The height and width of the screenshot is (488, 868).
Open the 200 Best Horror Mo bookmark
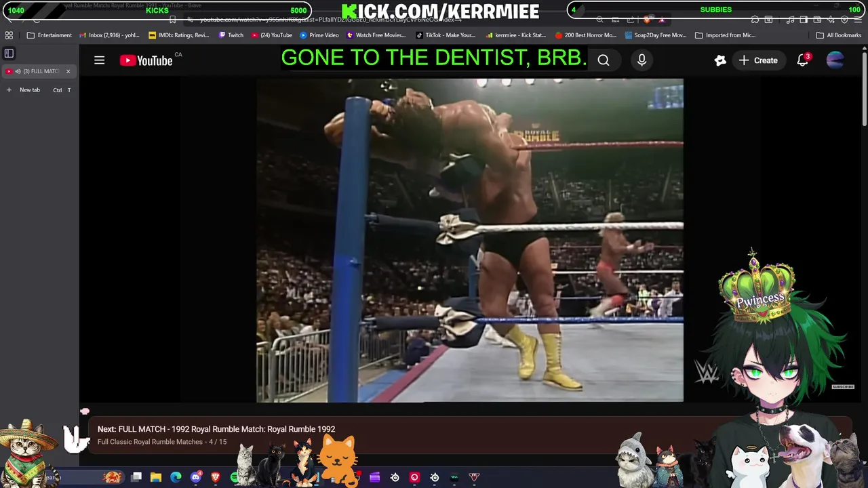click(x=586, y=35)
